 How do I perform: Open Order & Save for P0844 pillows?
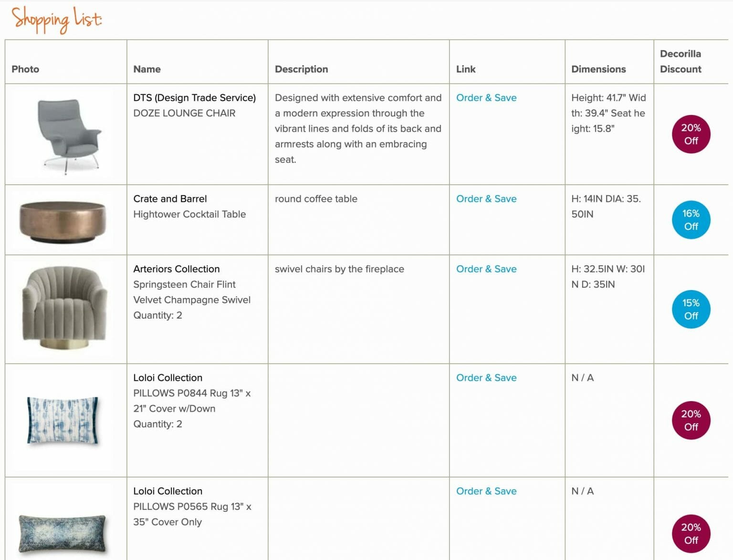486,378
